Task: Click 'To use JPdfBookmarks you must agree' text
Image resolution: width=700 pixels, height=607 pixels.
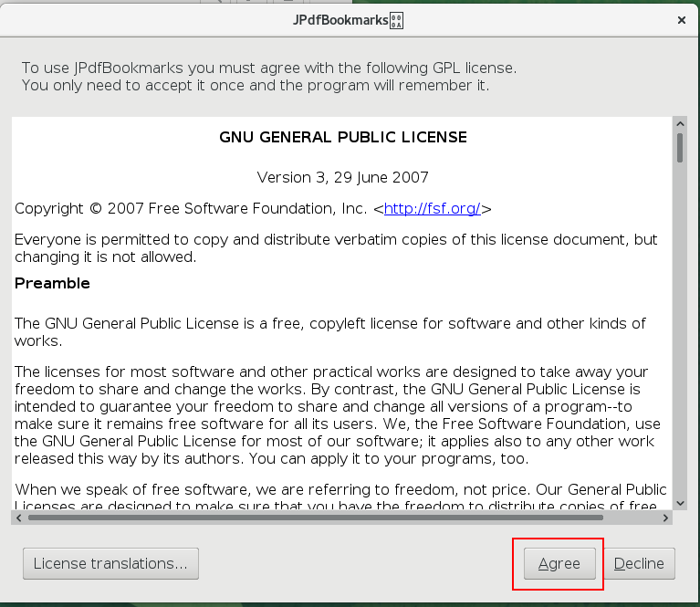Action: [x=269, y=68]
